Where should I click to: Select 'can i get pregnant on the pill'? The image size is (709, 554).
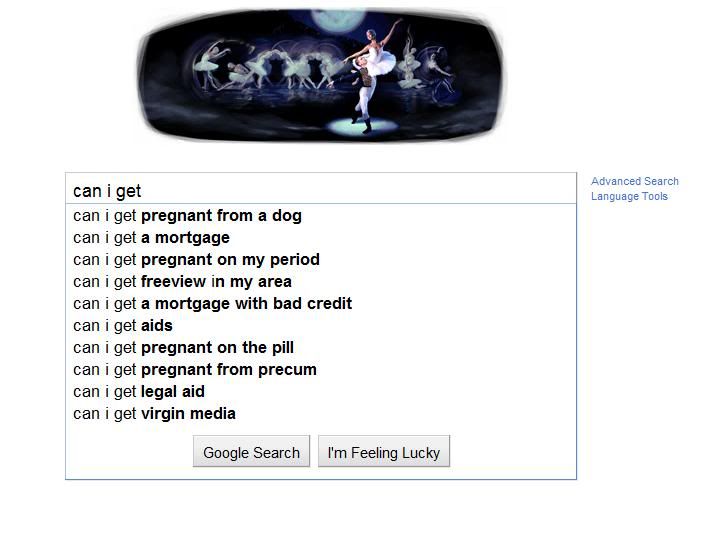point(183,347)
